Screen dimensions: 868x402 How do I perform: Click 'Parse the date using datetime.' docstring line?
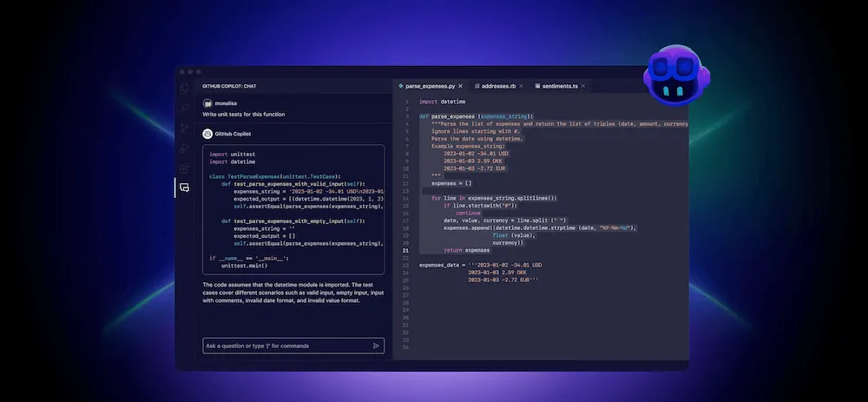coord(477,139)
